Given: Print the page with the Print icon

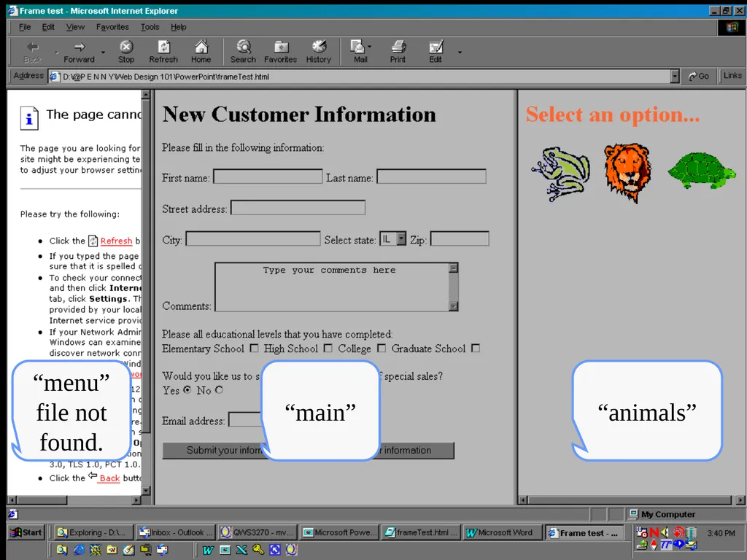Looking at the screenshot, I should (398, 47).
